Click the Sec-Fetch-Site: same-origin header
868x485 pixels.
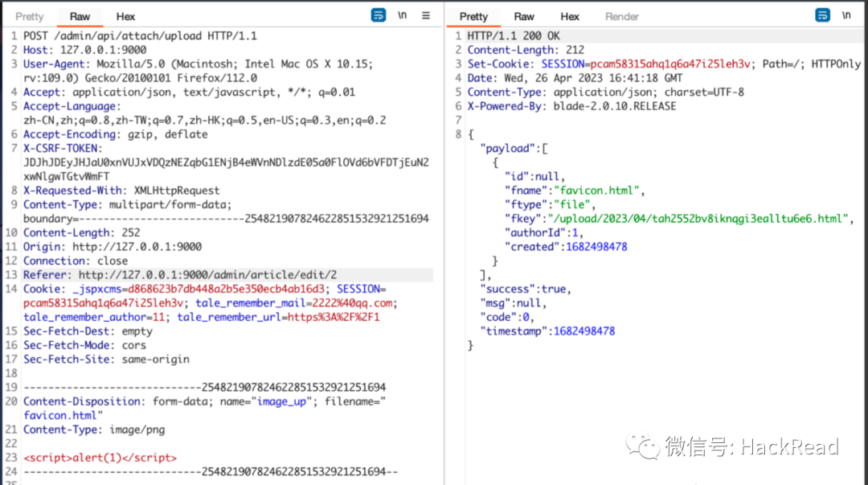click(106, 360)
